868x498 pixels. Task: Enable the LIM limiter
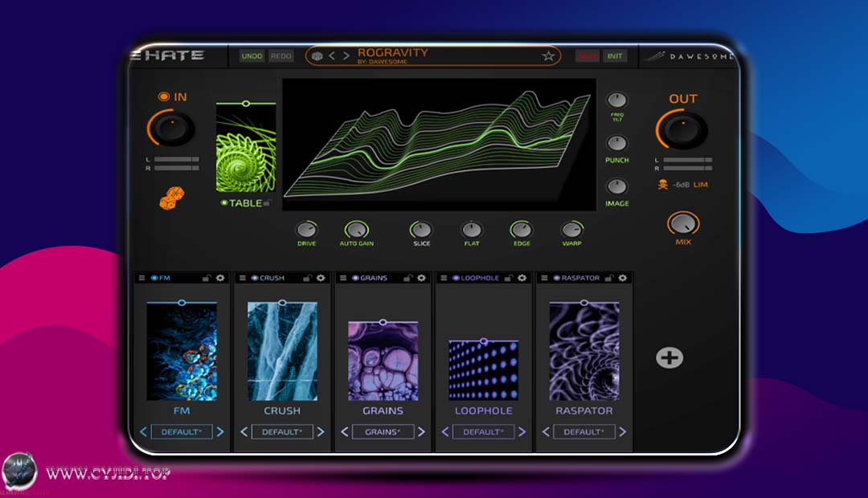[x=701, y=185]
